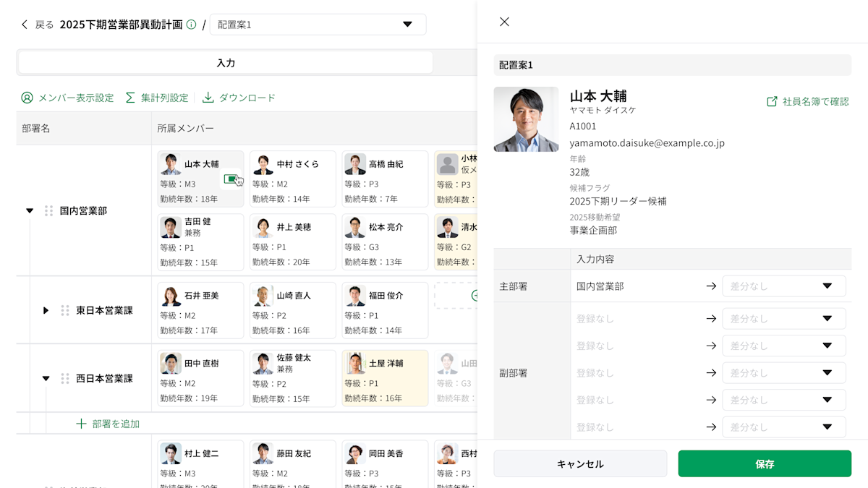Open first 副部署 差分なし dropdown
Image resolution: width=868 pixels, height=488 pixels.
(784, 319)
